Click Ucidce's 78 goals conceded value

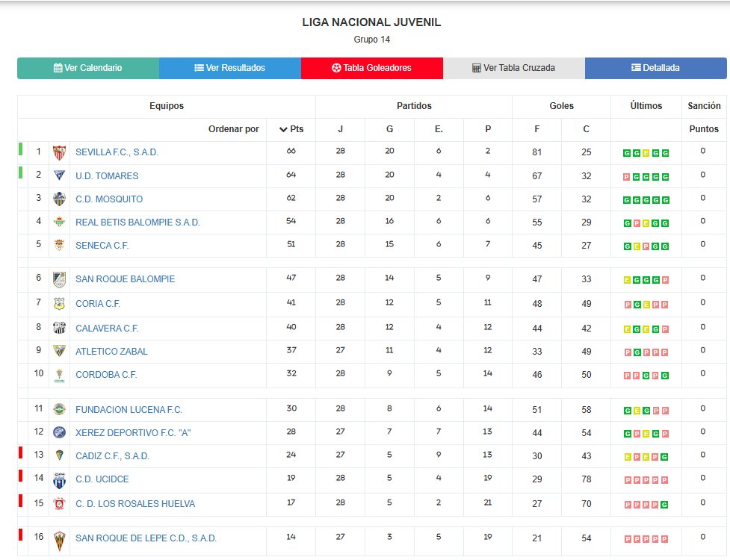(x=586, y=479)
